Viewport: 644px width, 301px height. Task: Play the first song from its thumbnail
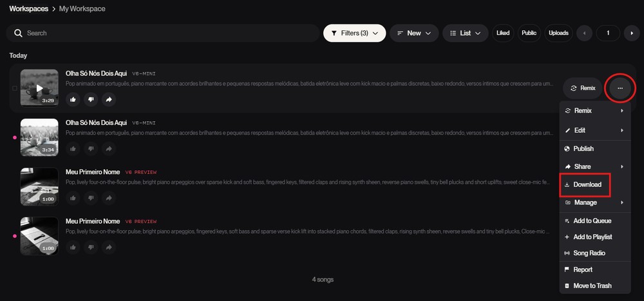coord(39,88)
